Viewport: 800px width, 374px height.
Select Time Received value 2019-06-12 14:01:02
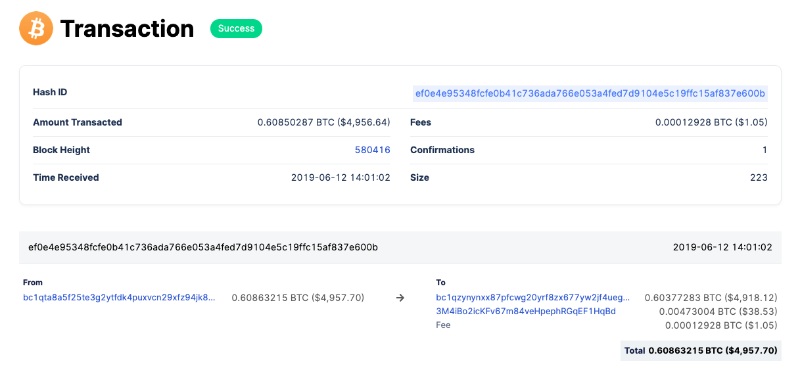tap(341, 178)
